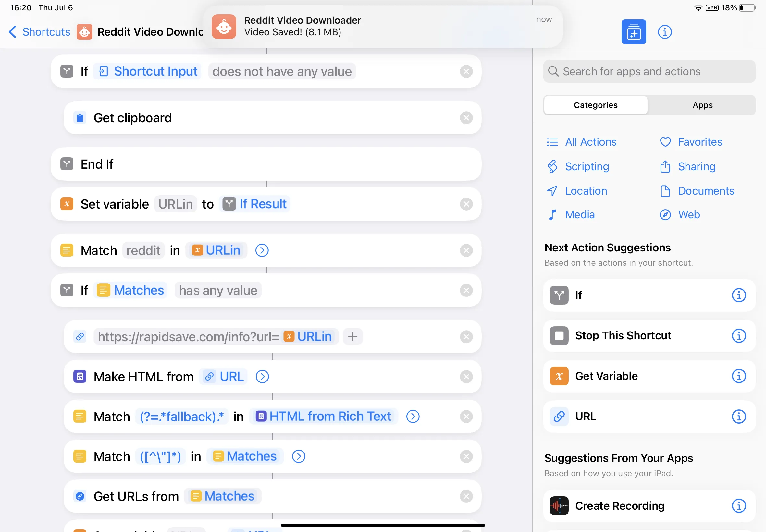The image size is (766, 532).
Task: Remove the Match fallback action
Action: click(466, 416)
